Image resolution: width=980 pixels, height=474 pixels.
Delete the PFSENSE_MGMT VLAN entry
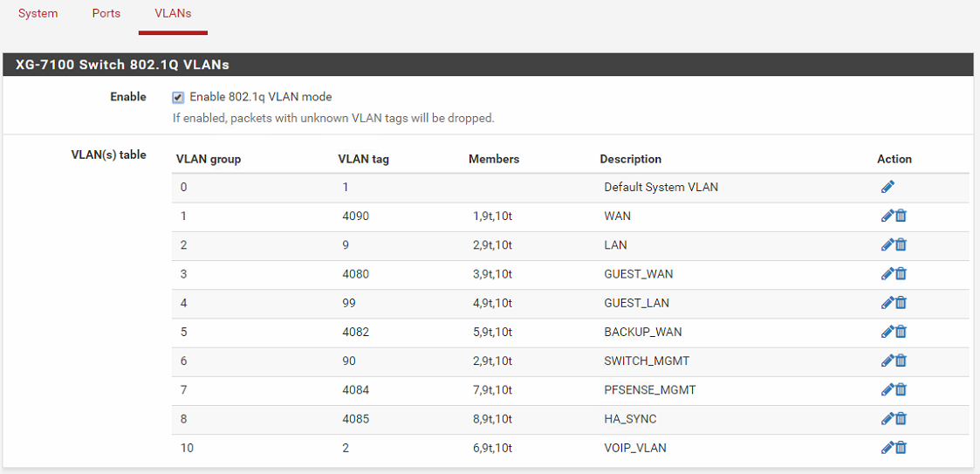tap(901, 389)
